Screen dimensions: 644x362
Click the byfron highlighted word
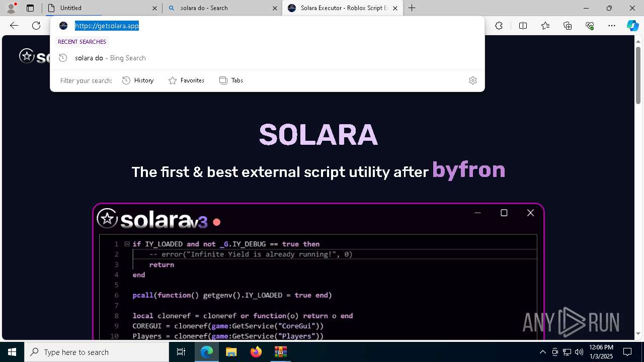point(468,170)
